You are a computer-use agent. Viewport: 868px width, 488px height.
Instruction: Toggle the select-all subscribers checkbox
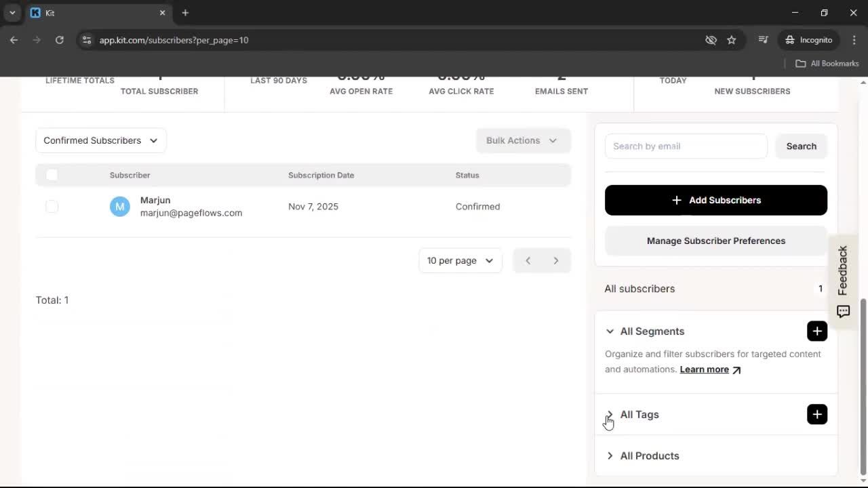pos(52,174)
